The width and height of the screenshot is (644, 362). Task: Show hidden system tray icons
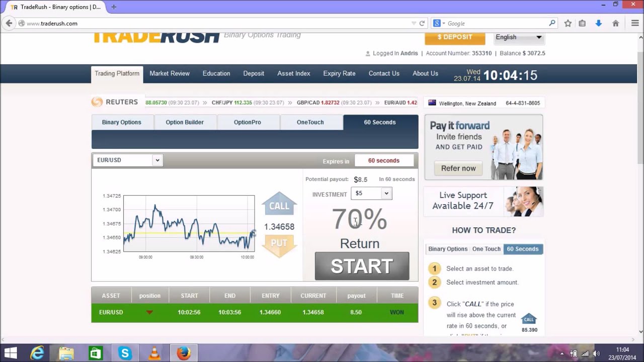pyautogui.click(x=562, y=353)
